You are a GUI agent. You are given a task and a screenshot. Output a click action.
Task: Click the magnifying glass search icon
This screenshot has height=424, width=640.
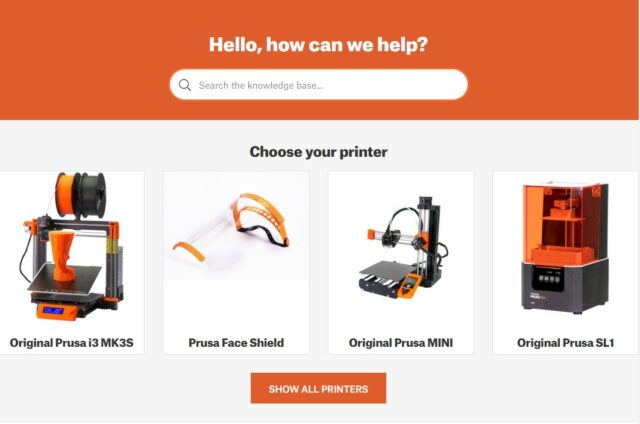point(185,85)
